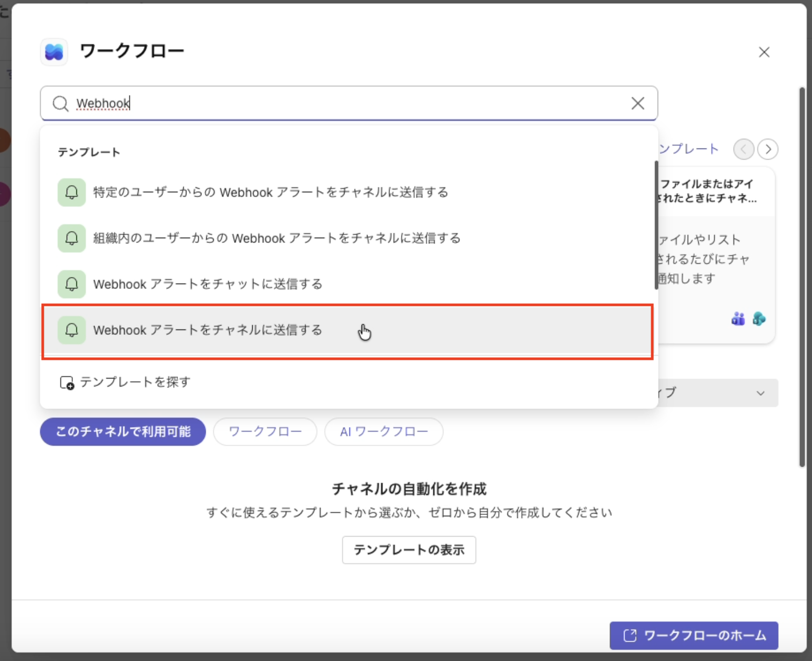The width and height of the screenshot is (812, 661).
Task: Click the テンプレートを探す icon
Action: click(x=67, y=383)
